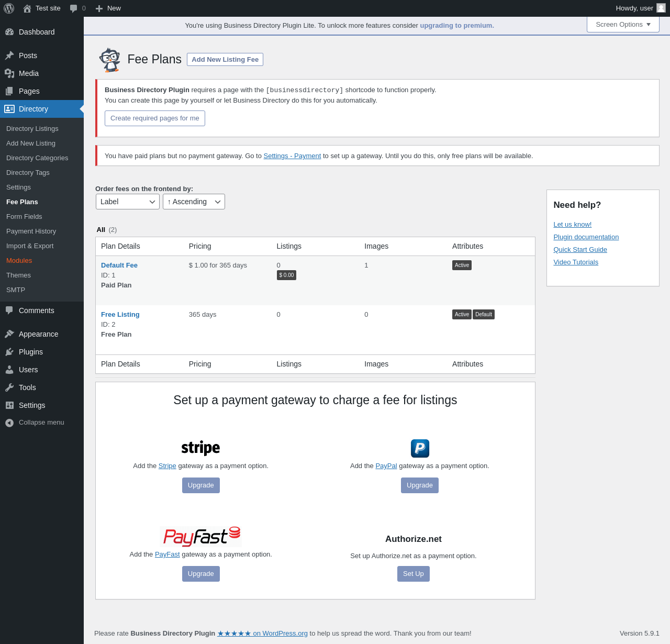
Task: Open Import & Export submenu item
Action: pyautogui.click(x=30, y=246)
